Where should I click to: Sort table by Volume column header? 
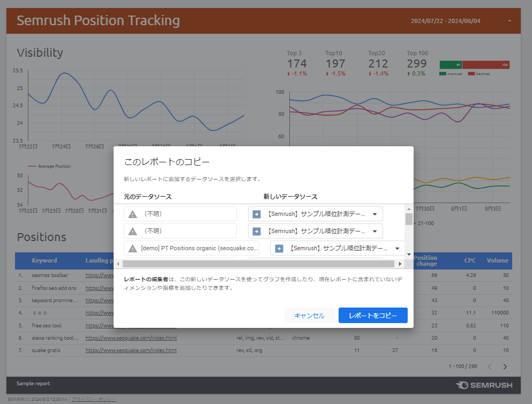point(497,260)
